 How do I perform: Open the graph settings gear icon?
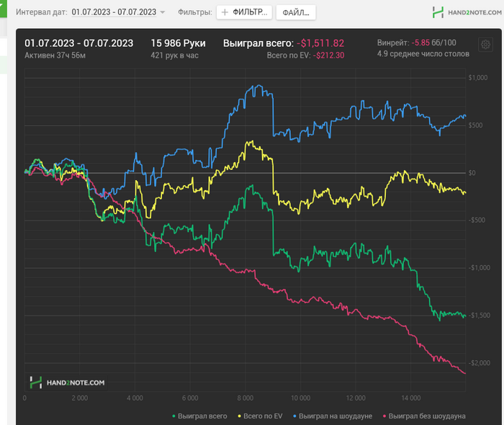[x=485, y=45]
